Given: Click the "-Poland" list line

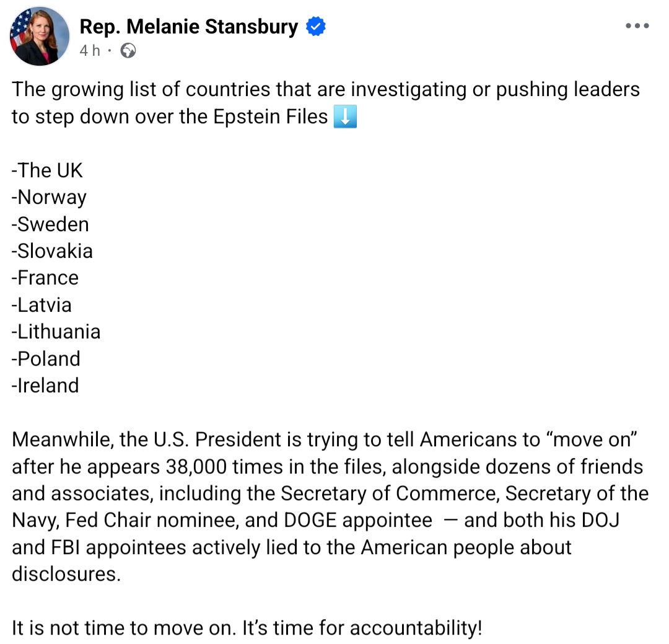Looking at the screenshot, I should pos(46,359).
